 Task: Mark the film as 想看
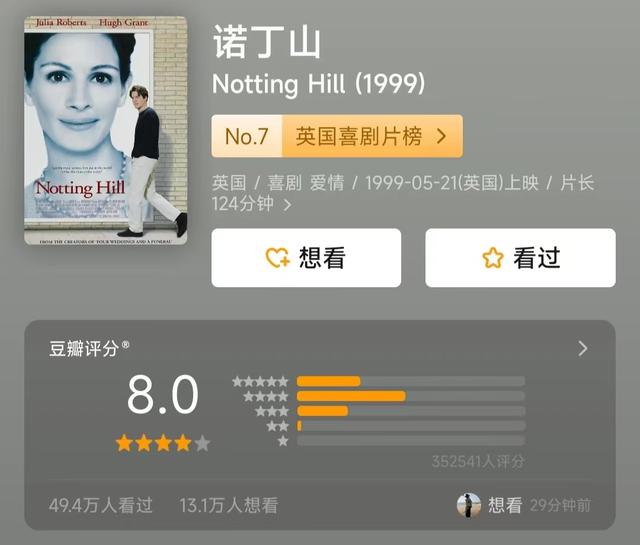pyautogui.click(x=306, y=258)
